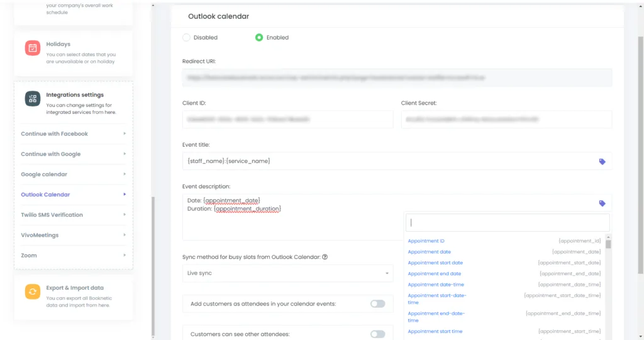The image size is (644, 340).
Task: Toggle Add customers as attendees switch
Action: point(377,304)
